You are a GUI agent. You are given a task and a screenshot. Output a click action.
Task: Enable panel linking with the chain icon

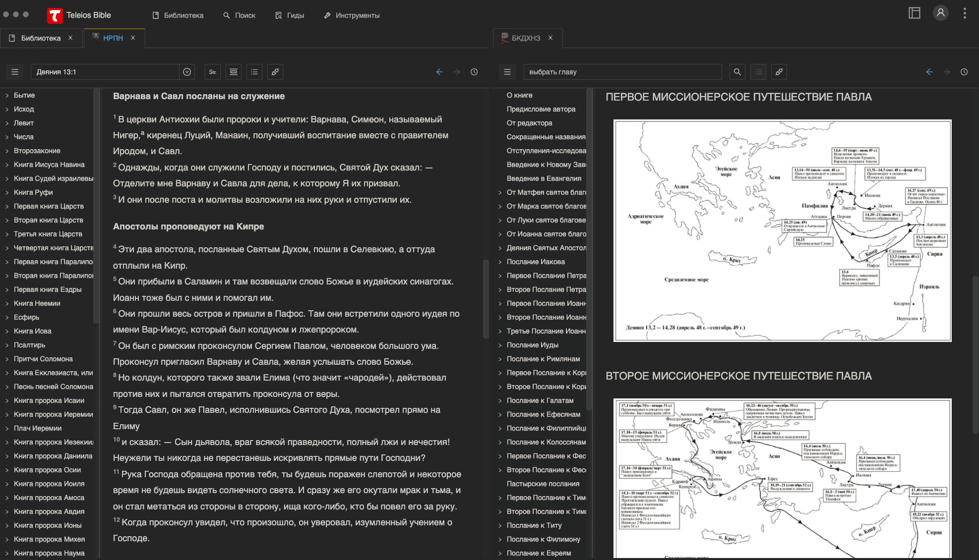(275, 72)
